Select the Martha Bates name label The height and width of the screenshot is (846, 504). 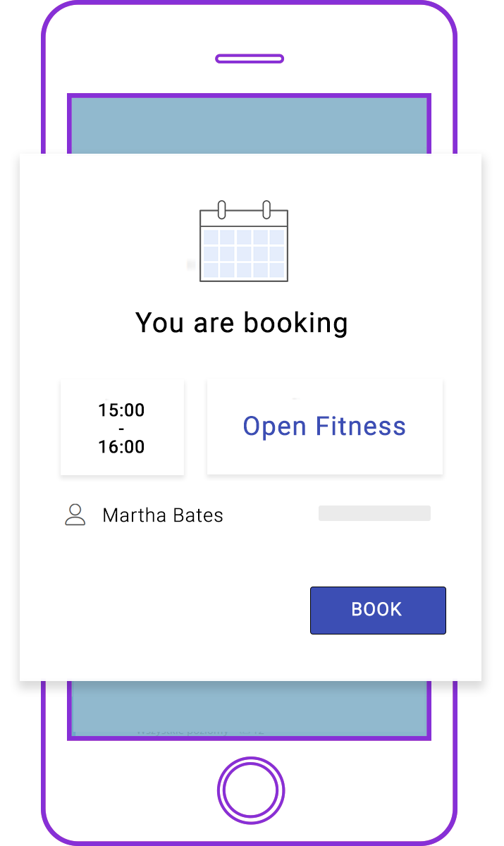163,515
